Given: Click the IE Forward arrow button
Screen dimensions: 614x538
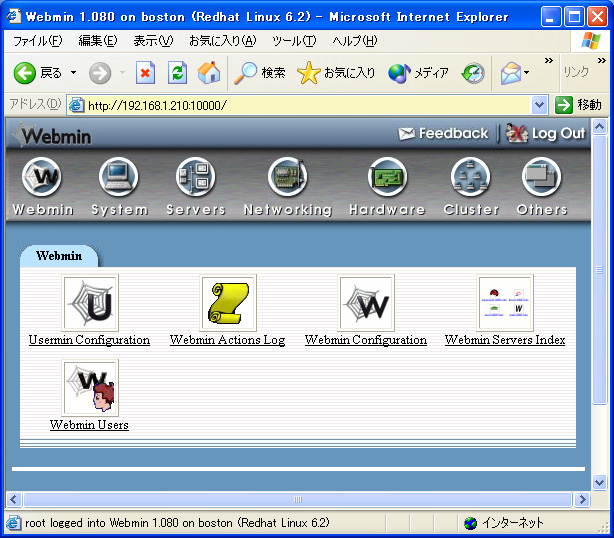Looking at the screenshot, I should pos(100,73).
